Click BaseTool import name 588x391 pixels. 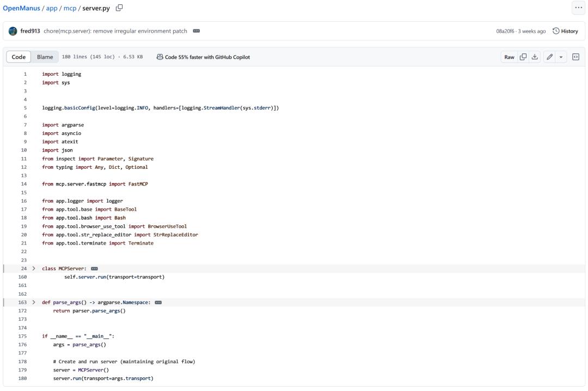pos(126,210)
